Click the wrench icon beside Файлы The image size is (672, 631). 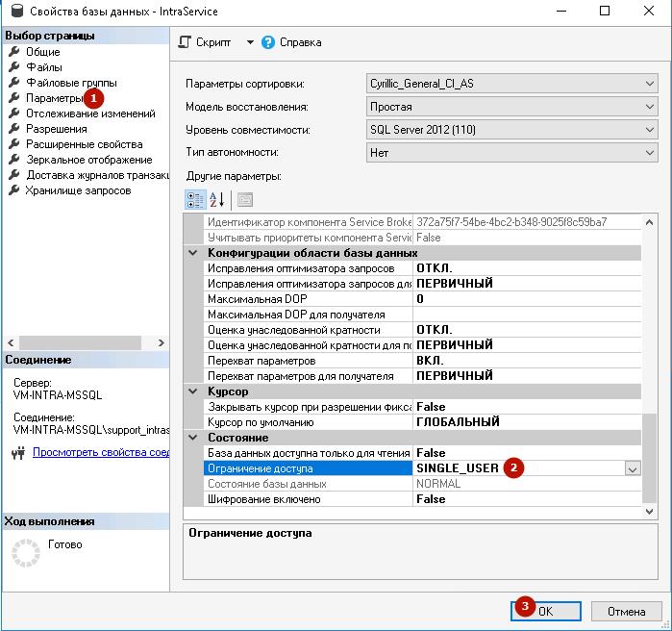coord(14,67)
